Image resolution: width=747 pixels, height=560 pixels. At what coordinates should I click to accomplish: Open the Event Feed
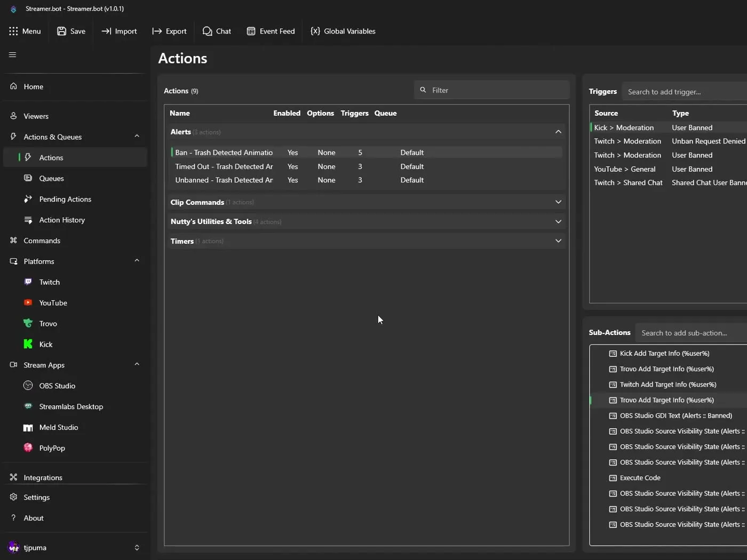tap(271, 31)
